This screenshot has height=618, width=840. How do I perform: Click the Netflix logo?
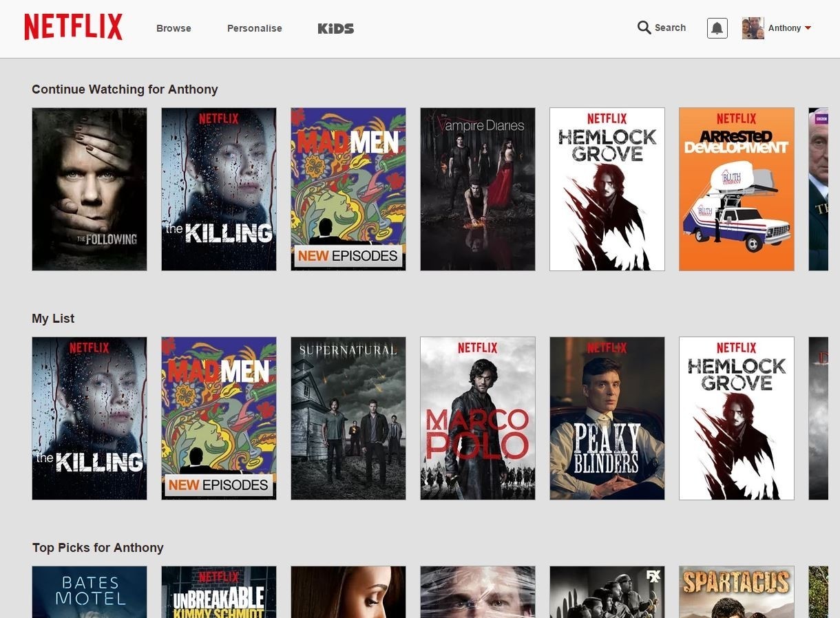[x=73, y=28]
